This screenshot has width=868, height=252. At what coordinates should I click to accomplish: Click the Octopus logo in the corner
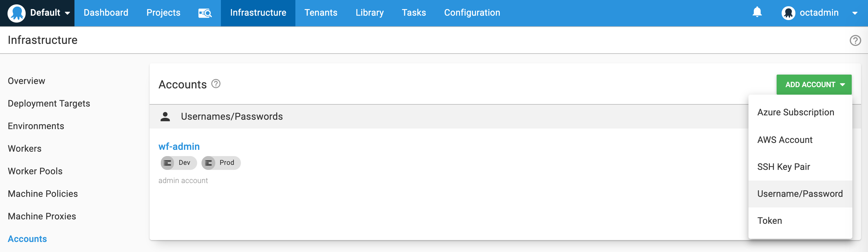coord(17,13)
